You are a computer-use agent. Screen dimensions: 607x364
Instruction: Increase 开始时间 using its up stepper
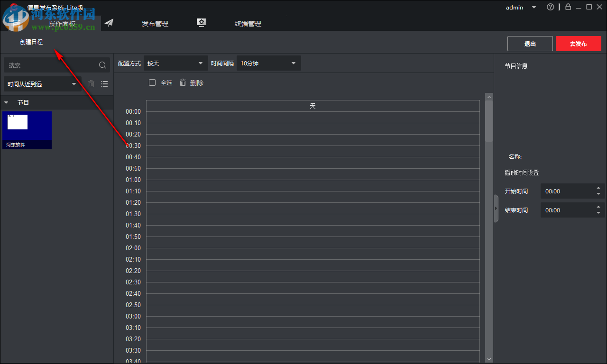pyautogui.click(x=598, y=188)
